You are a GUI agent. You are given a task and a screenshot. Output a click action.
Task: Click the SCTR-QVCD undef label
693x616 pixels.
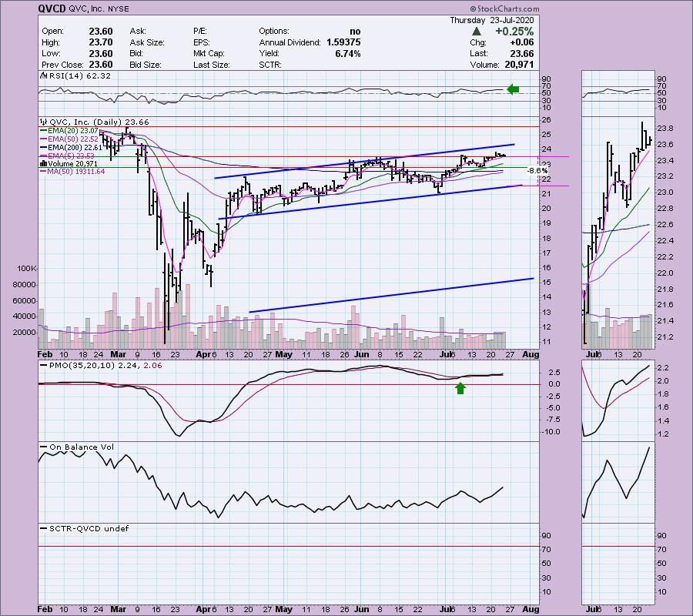[84, 528]
